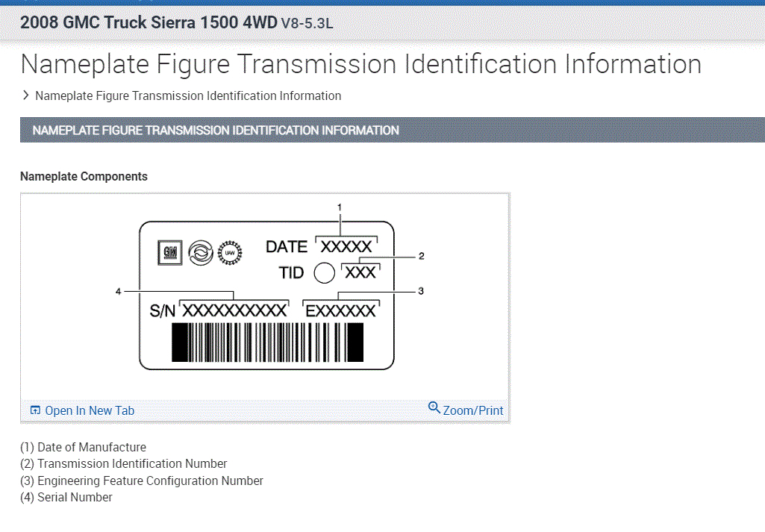
Task: Click the barcode on the nameplate diagram
Action: tap(268, 343)
